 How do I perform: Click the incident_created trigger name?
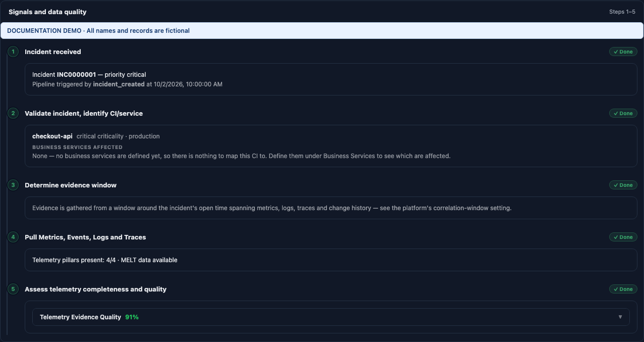pos(119,84)
